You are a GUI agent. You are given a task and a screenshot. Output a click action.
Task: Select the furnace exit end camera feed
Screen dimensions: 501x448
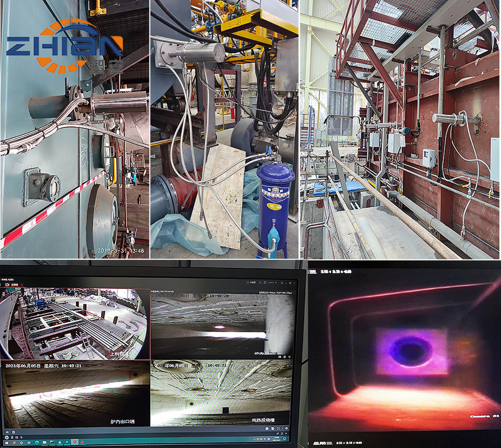point(75,394)
